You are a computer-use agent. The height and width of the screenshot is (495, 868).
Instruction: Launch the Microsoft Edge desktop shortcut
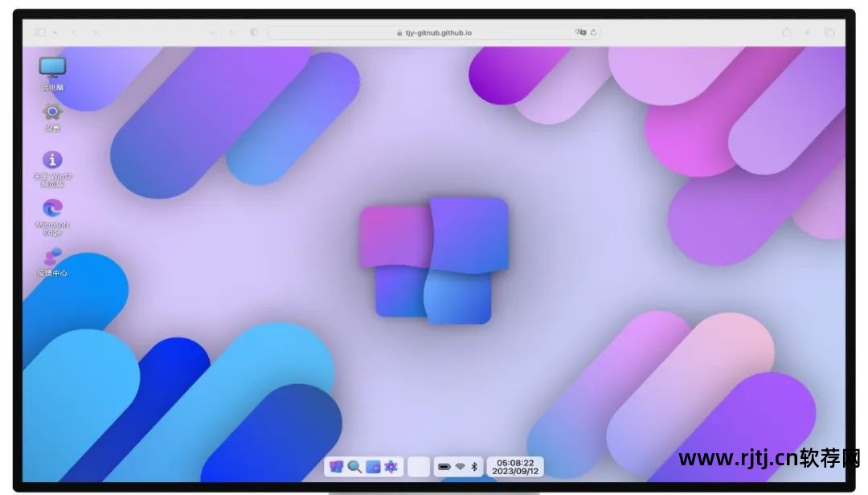pos(52,217)
